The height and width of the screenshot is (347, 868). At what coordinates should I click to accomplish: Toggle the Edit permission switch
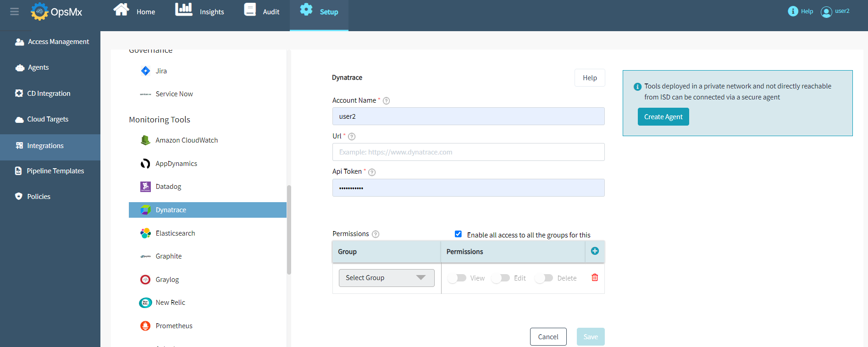pos(500,278)
